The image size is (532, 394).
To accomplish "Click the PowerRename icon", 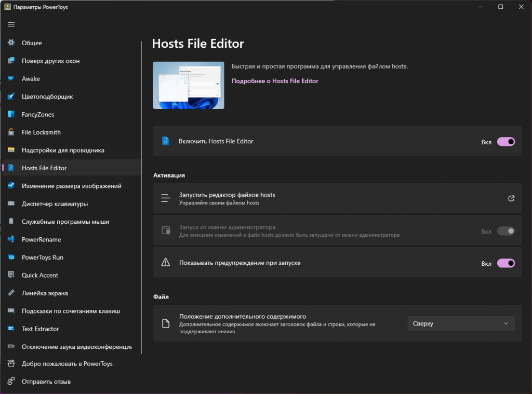I will [11, 240].
